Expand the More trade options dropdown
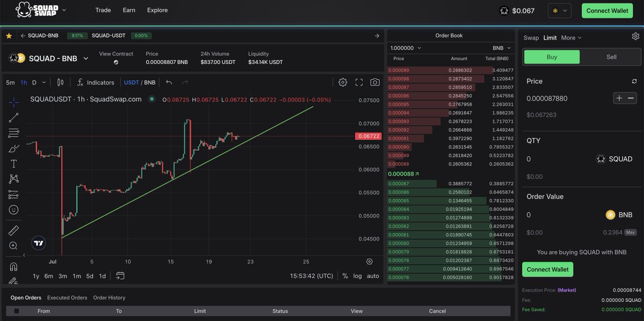 tap(572, 38)
